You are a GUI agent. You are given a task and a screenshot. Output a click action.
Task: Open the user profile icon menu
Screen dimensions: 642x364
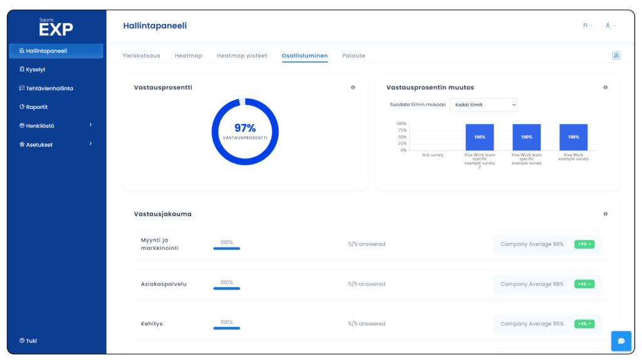(x=610, y=26)
